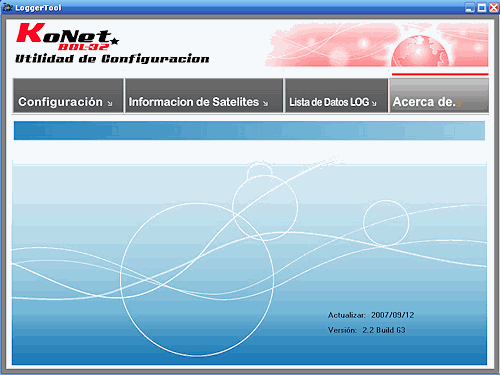
Task: Maximize the LoggerTool window
Action: pos(482,8)
